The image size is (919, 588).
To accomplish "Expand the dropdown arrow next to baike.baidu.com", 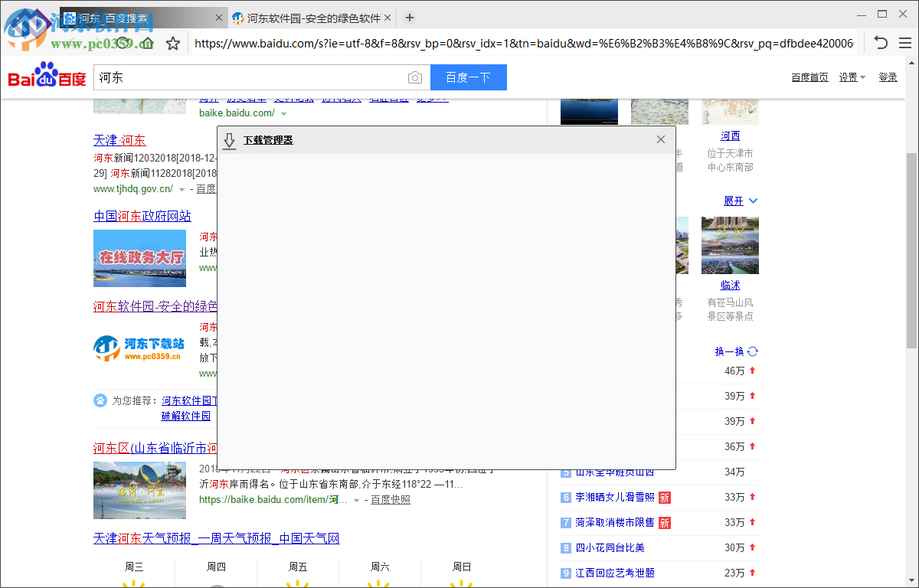I will (x=283, y=113).
